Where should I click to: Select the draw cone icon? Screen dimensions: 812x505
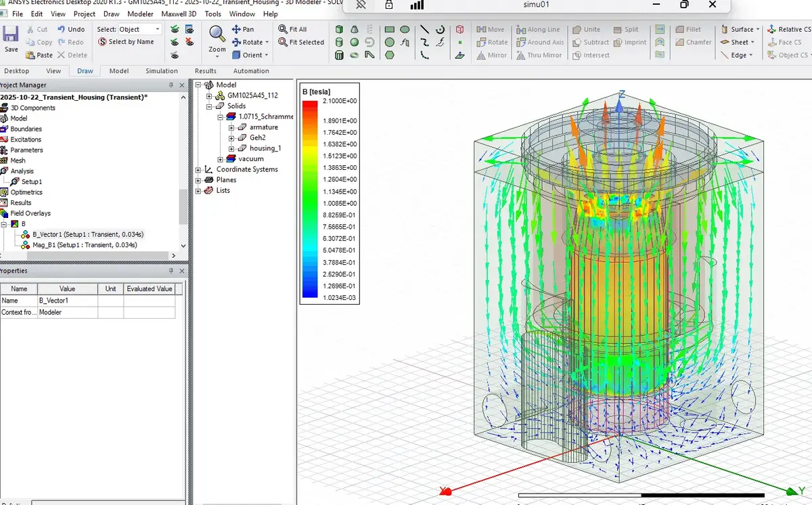tap(355, 29)
